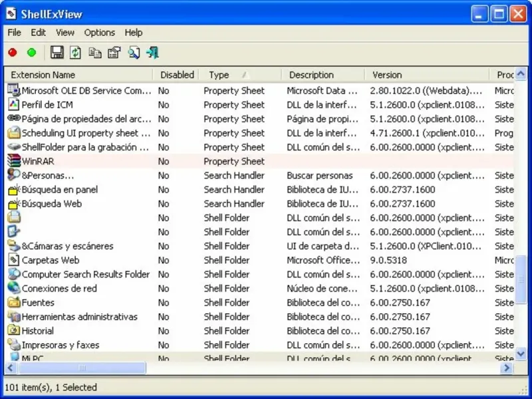Click the Página de propiedades chain icon
The width and height of the screenshot is (532, 399).
coord(14,118)
